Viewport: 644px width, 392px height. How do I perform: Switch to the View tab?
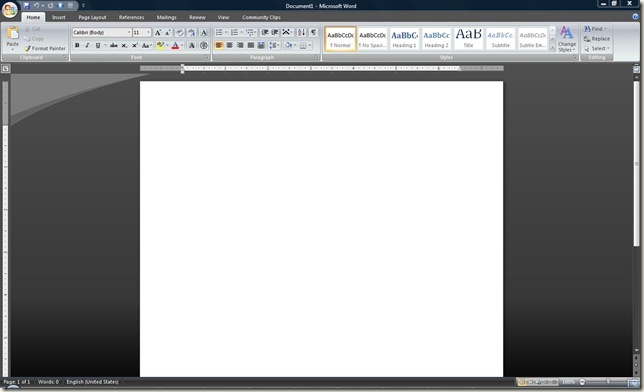click(223, 17)
